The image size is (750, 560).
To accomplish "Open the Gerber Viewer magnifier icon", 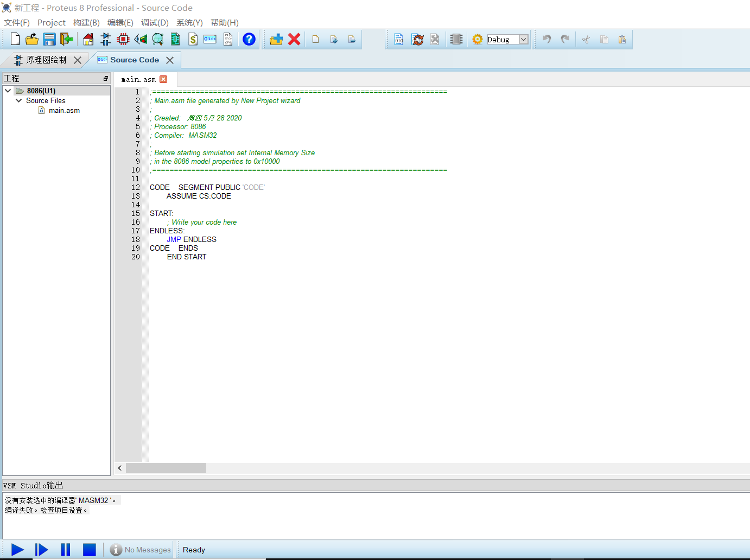I will pyautogui.click(x=158, y=39).
